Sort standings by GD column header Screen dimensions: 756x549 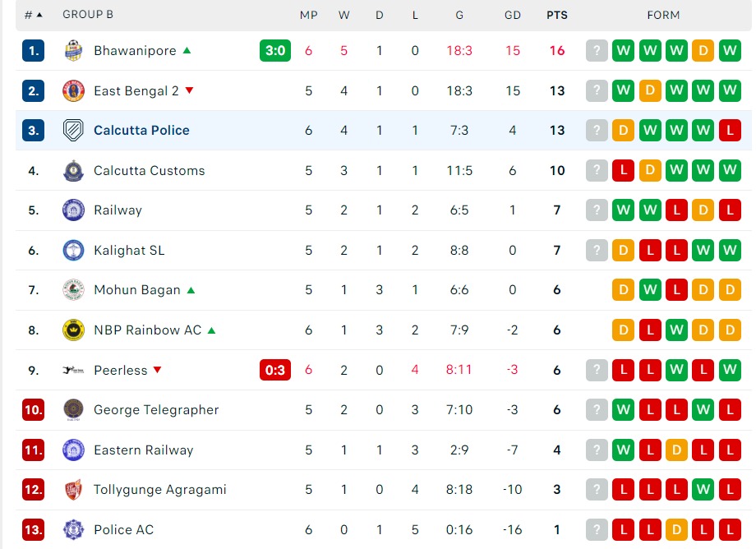(x=513, y=15)
